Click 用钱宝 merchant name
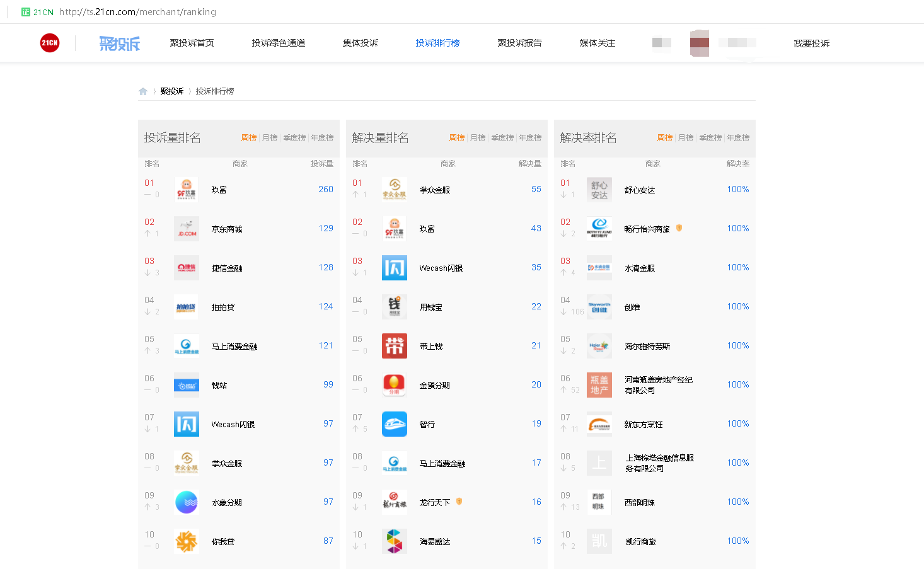 pyautogui.click(x=431, y=307)
